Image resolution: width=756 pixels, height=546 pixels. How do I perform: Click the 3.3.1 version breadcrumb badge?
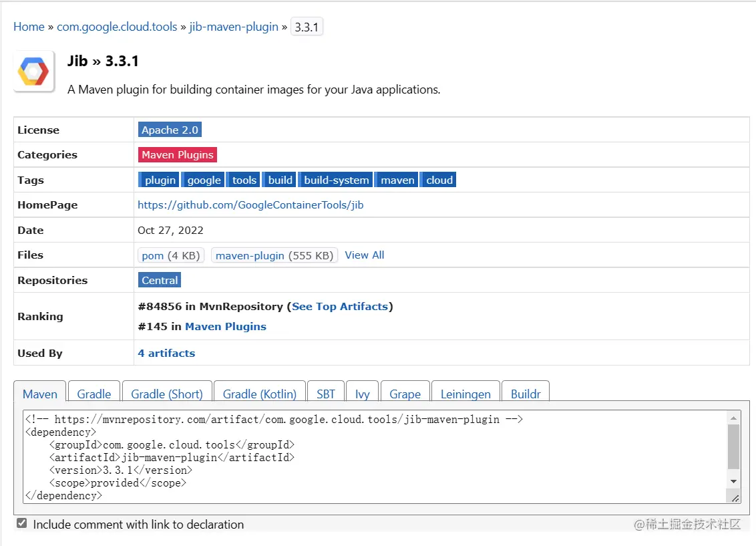tap(307, 27)
